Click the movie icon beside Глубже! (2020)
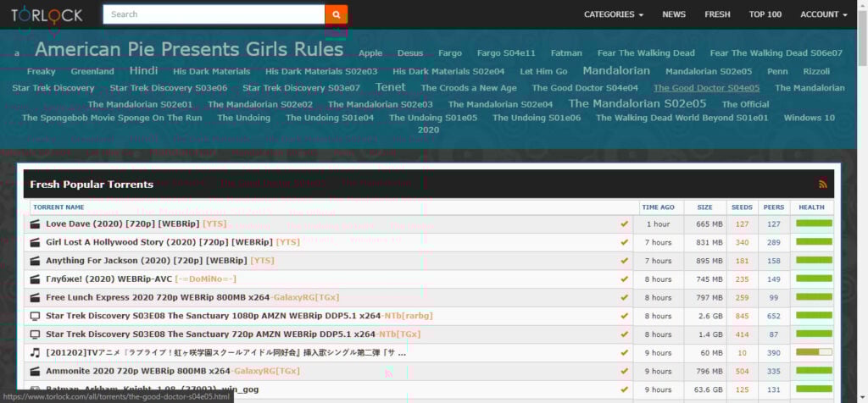This screenshot has width=868, height=403. (36, 279)
